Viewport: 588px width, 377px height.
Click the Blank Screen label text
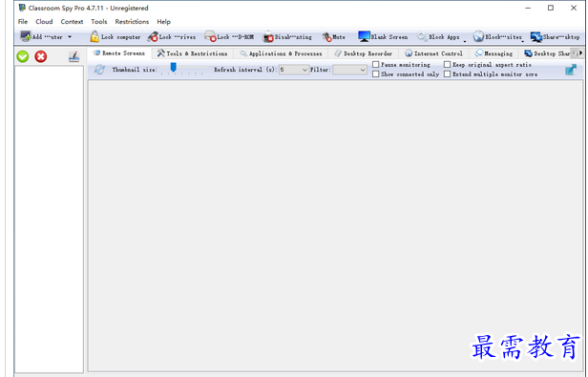coord(389,37)
